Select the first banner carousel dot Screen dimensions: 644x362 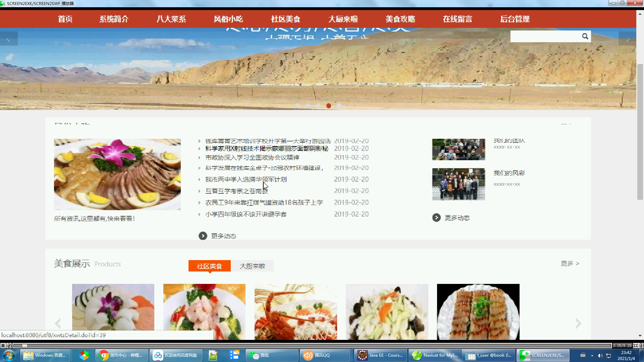[298, 106]
